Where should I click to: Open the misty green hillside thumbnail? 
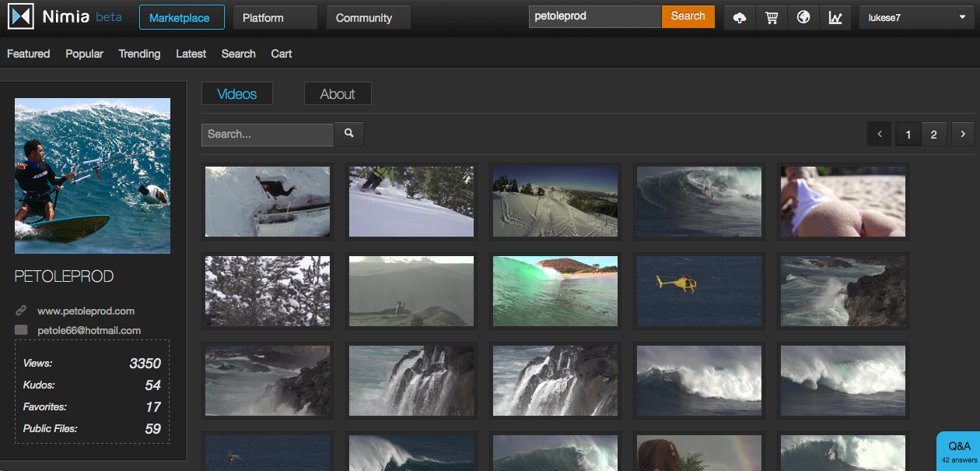(x=411, y=291)
